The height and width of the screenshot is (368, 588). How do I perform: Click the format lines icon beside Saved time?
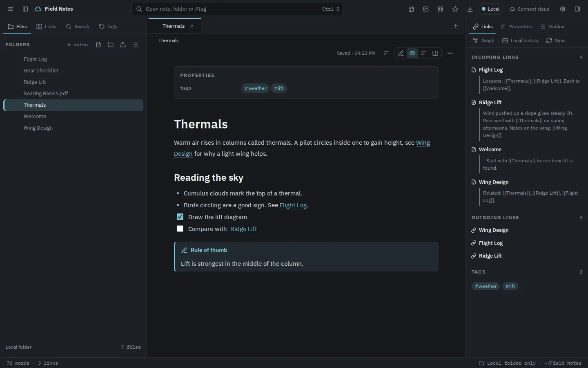[x=386, y=53]
